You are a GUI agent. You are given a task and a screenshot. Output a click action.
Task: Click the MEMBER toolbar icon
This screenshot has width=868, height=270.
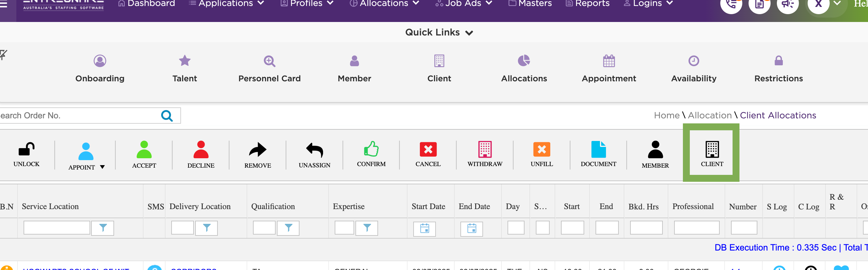655,149
